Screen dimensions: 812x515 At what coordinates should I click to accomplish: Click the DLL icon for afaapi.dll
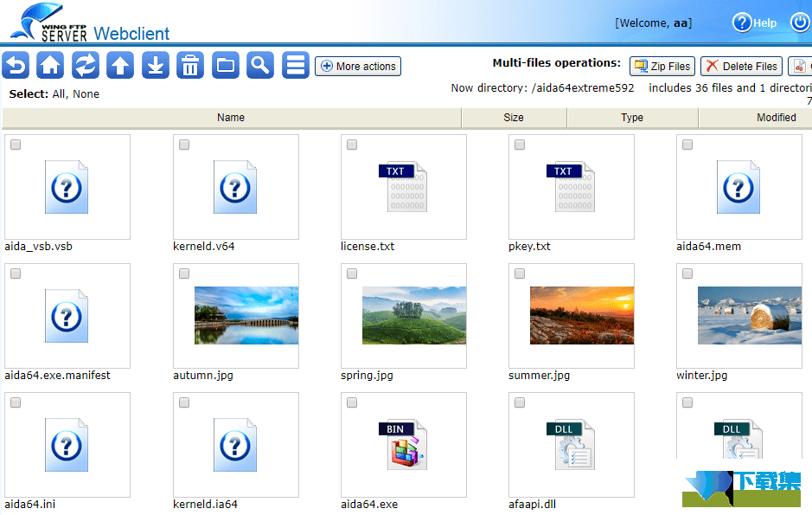[572, 445]
